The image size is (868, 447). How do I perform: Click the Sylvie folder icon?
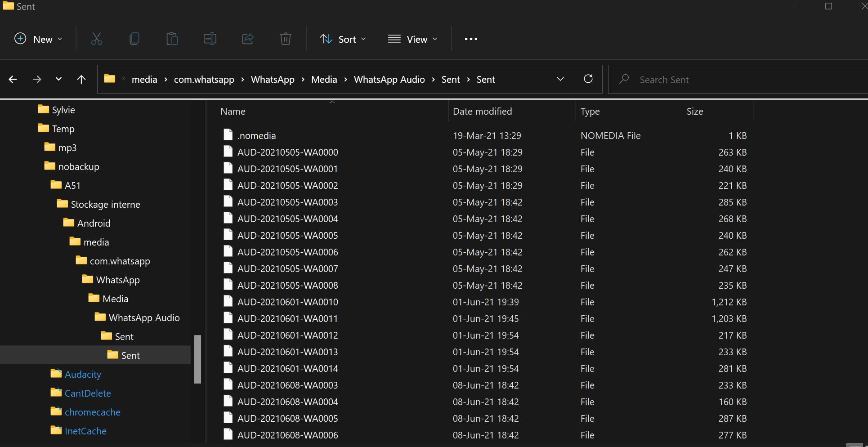(44, 109)
